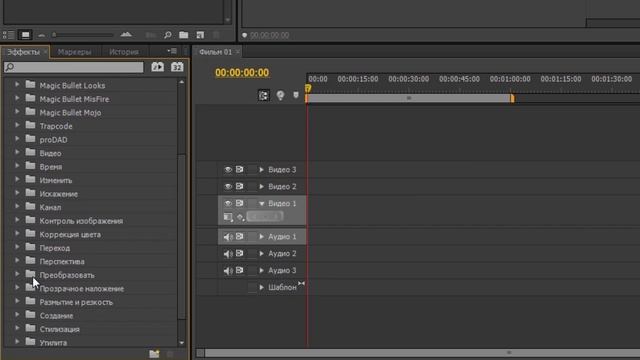Switch project panel to list view
640x360 pixels.
pos(8,35)
